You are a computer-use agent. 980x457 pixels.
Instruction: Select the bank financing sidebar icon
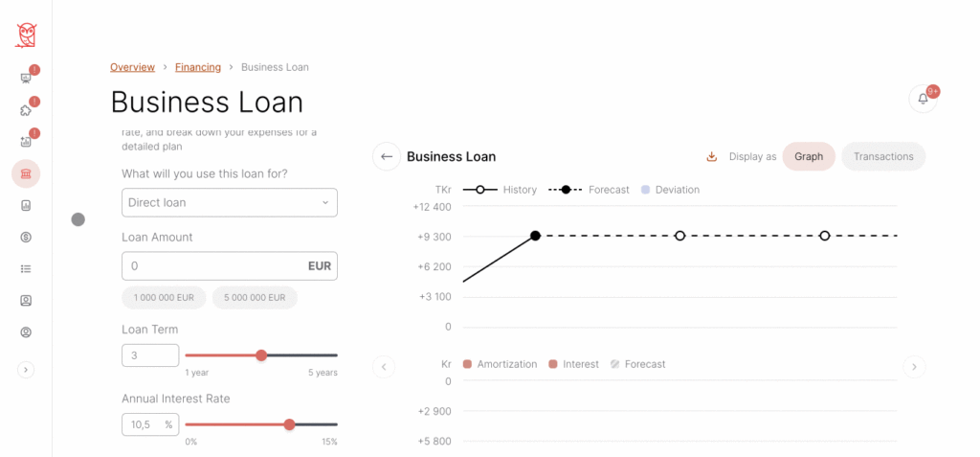[x=26, y=174]
